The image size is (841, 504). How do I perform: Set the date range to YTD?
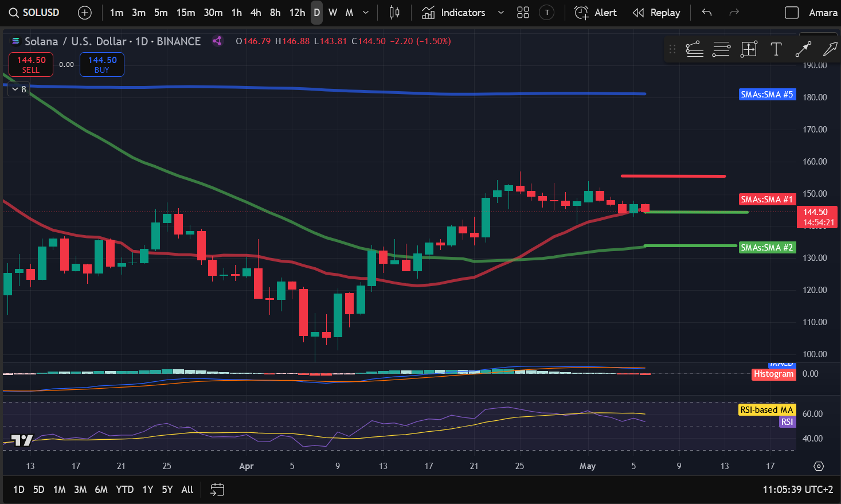pos(124,490)
